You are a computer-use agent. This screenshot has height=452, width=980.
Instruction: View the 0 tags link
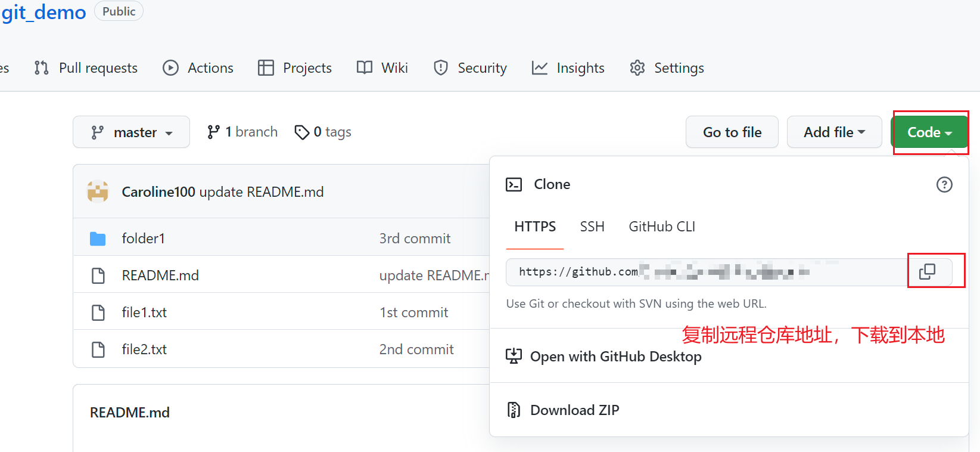pos(323,132)
